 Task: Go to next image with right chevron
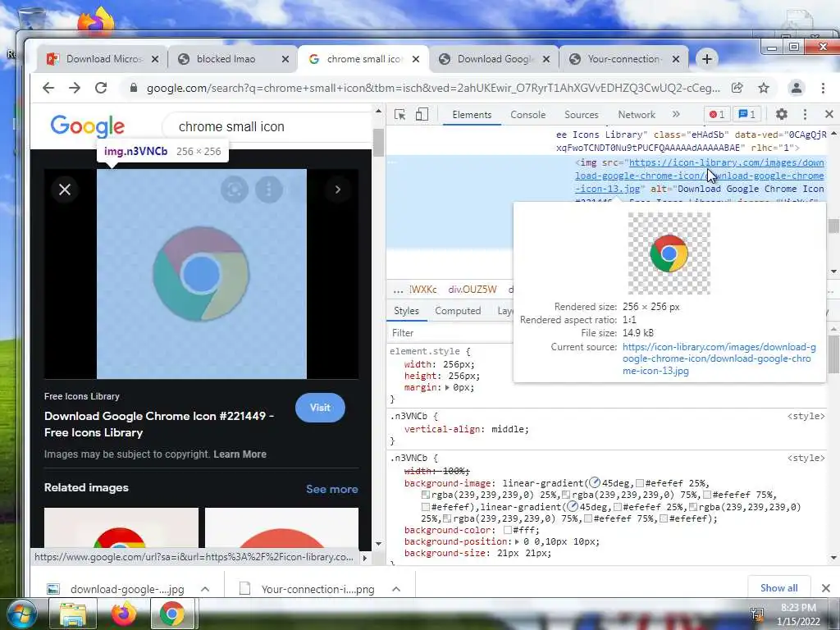tap(337, 189)
